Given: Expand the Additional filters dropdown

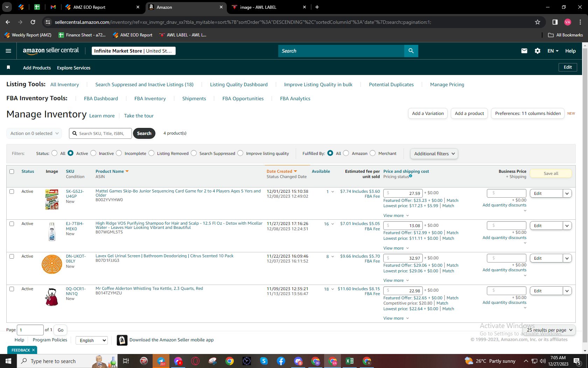Looking at the screenshot, I should point(434,154).
